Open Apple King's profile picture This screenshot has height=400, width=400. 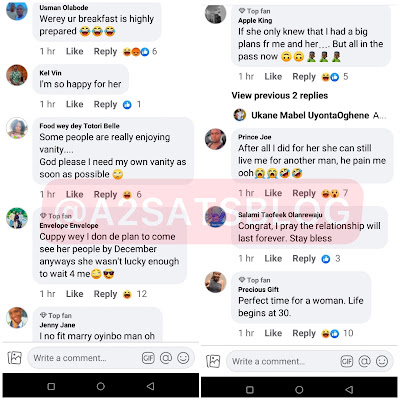click(215, 14)
